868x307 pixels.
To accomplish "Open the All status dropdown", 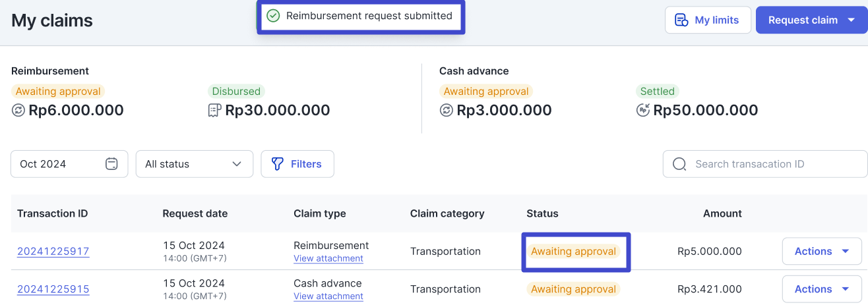I will click(x=195, y=164).
